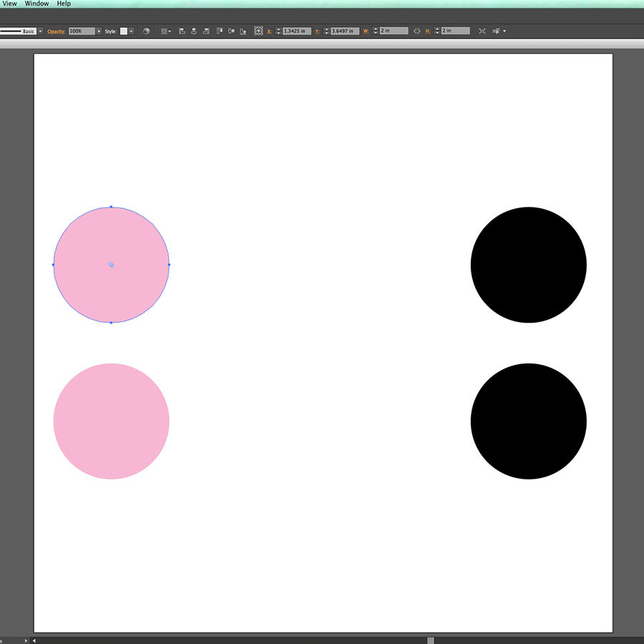Click Vertical Align Bottom icon
This screenshot has height=644, width=644.
click(243, 31)
